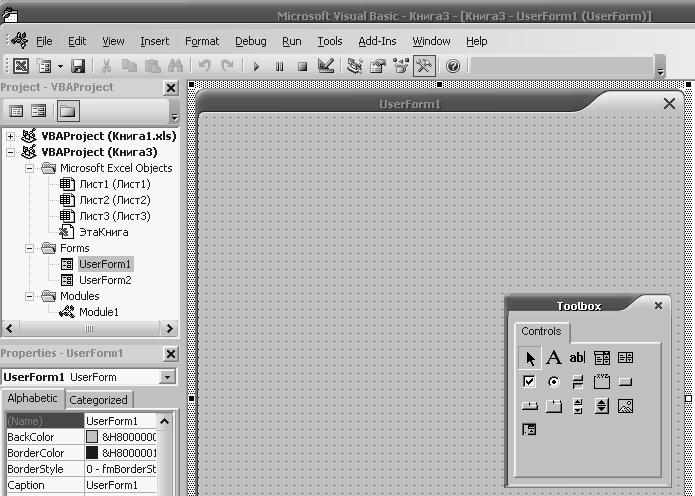Select the TextBox tool in Toolbox

pos(578,358)
